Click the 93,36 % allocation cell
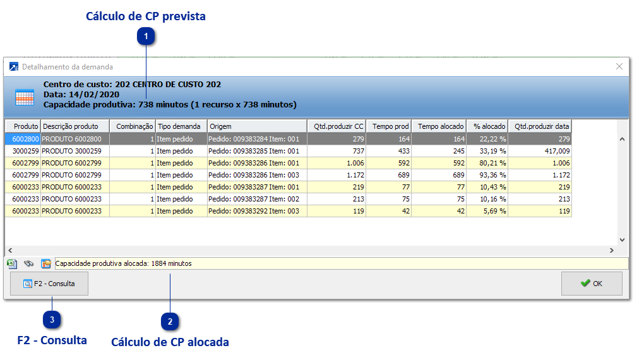The height and width of the screenshot is (360, 644). 487,175
